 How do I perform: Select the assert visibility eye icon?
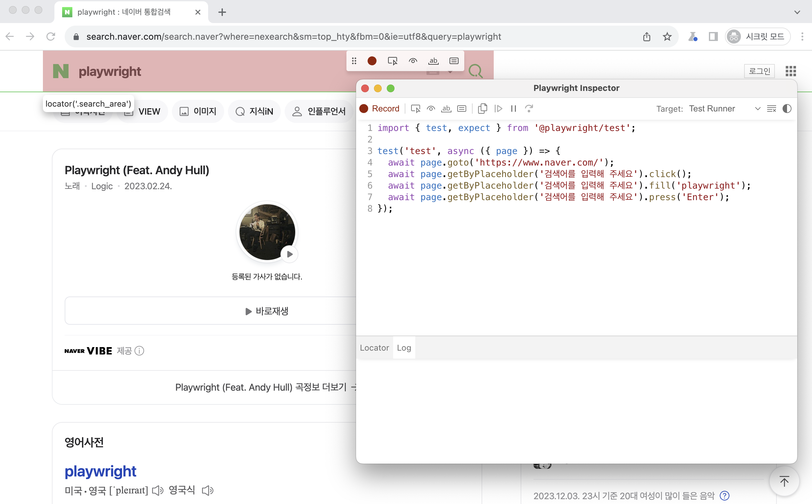point(431,108)
